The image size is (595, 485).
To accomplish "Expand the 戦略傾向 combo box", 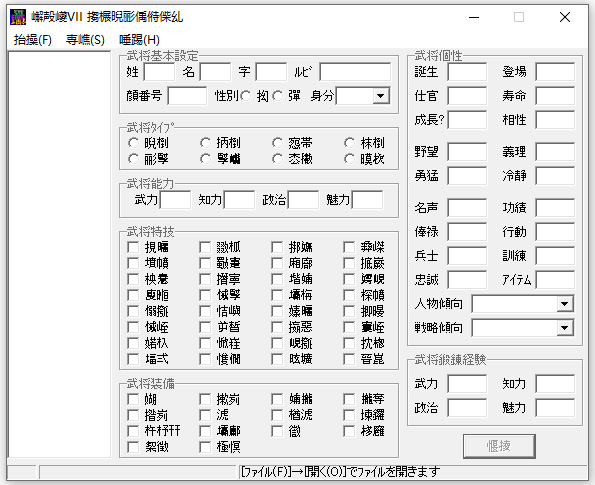I will tap(565, 328).
